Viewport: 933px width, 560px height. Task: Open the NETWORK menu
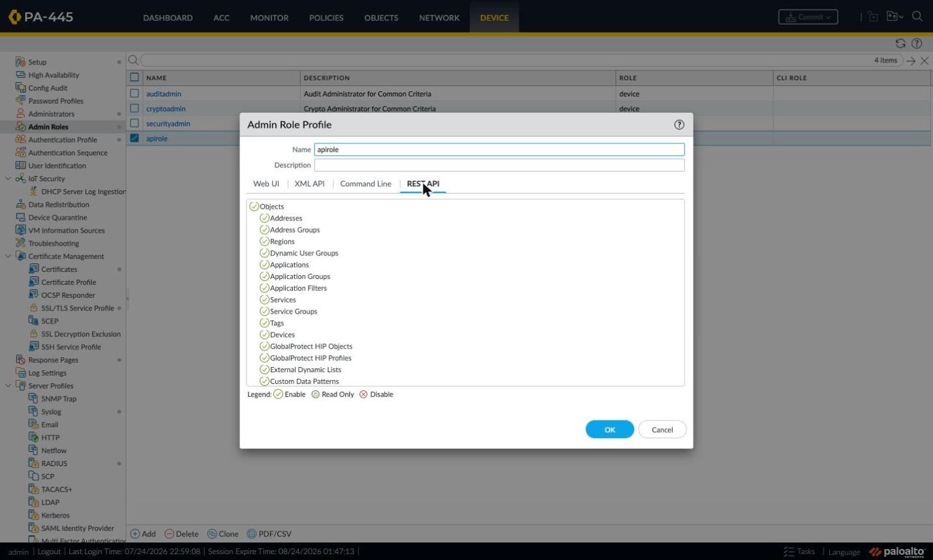pyautogui.click(x=439, y=18)
